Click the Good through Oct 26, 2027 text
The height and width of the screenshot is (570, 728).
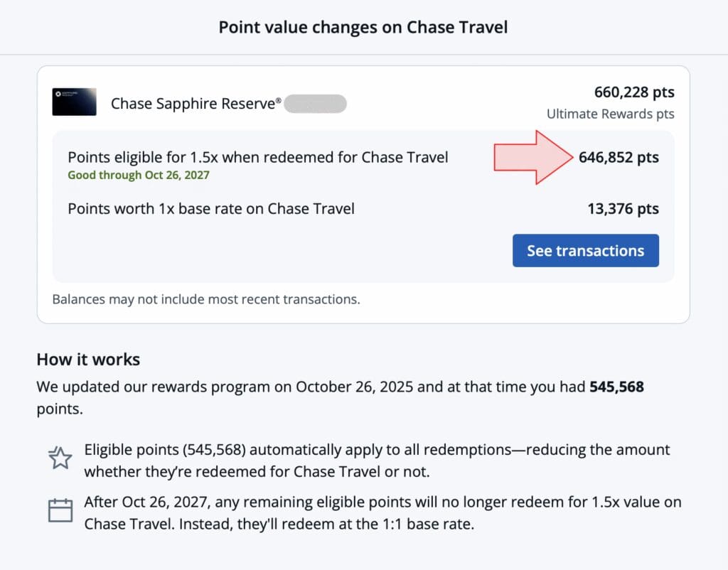[x=139, y=175]
